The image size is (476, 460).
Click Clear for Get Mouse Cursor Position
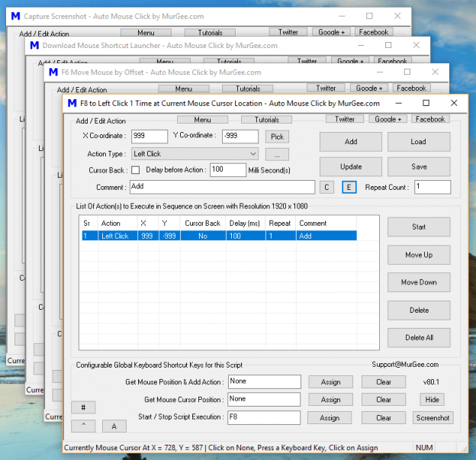[x=384, y=400]
